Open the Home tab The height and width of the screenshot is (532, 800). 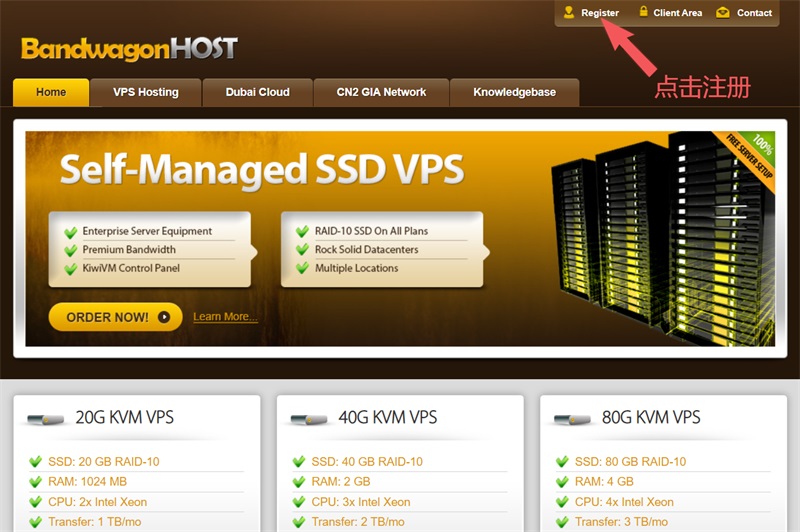[x=51, y=92]
